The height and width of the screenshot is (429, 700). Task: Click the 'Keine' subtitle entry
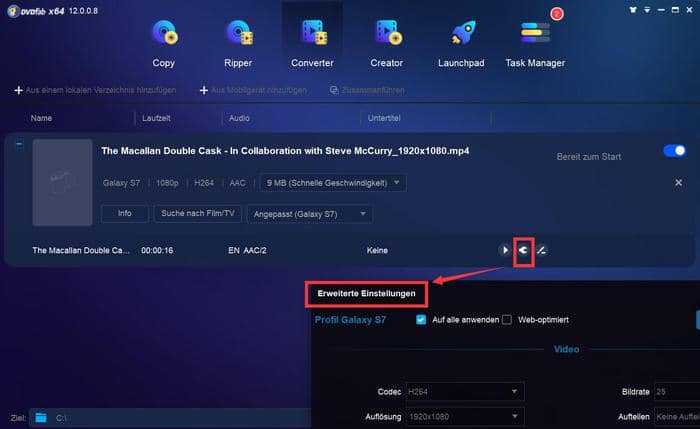(x=377, y=250)
